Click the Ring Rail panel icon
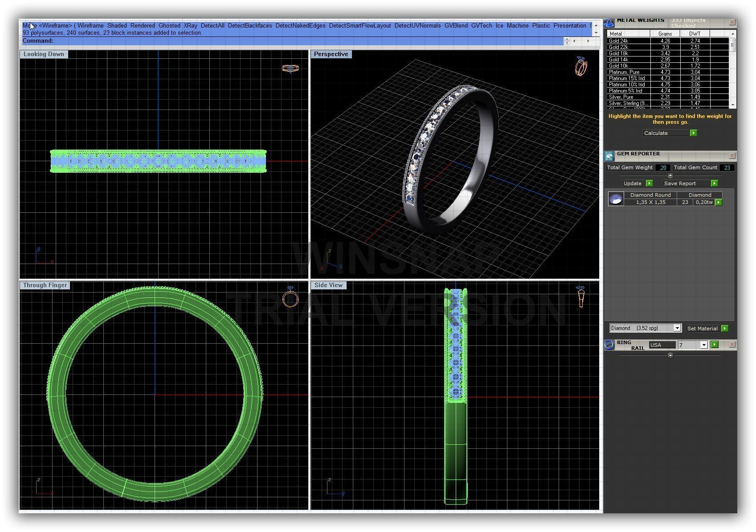This screenshot has height=532, width=756. point(609,345)
